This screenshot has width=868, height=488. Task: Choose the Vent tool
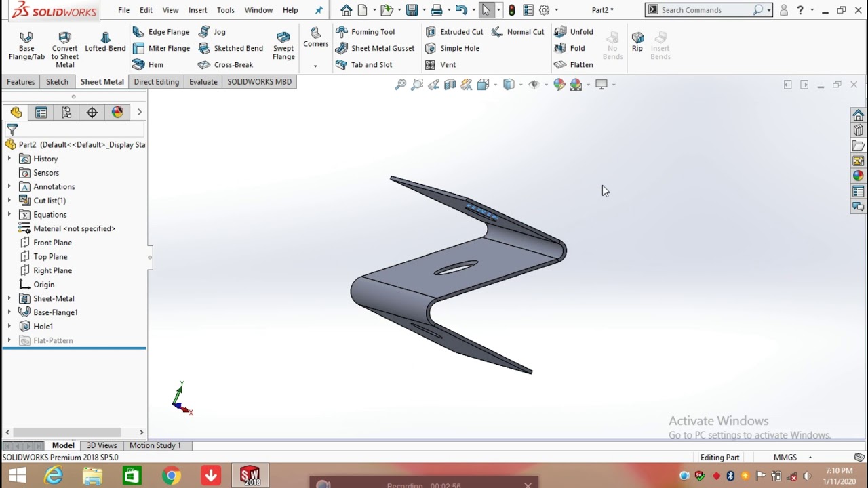pyautogui.click(x=440, y=64)
